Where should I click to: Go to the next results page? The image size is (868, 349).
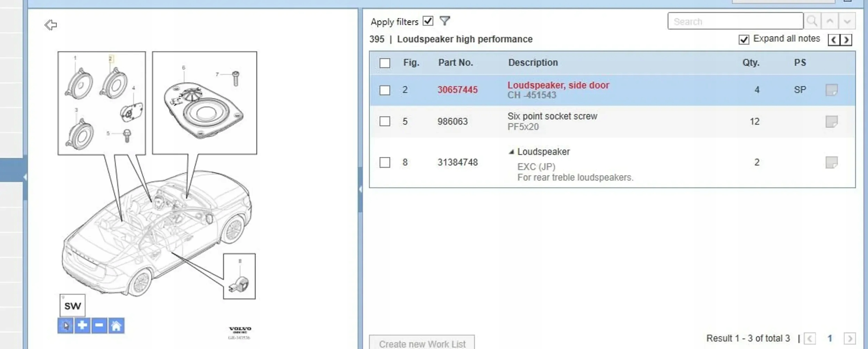[x=850, y=338]
